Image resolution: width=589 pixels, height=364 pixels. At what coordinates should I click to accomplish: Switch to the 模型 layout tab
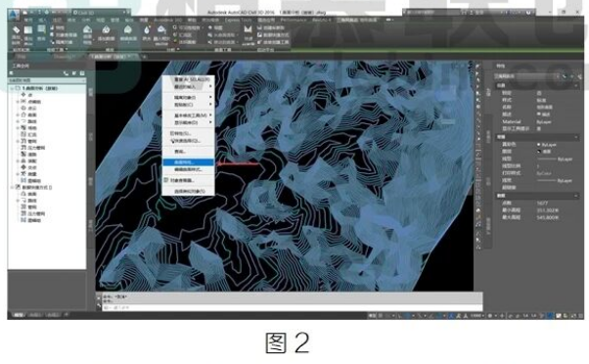pyautogui.click(x=19, y=315)
